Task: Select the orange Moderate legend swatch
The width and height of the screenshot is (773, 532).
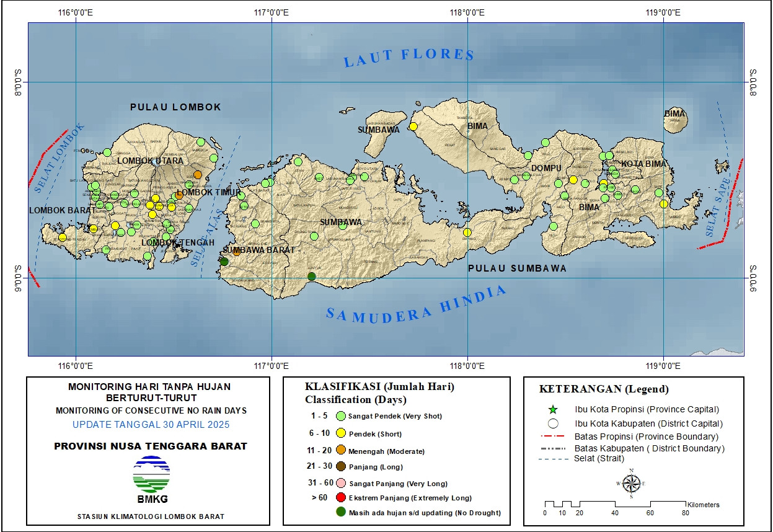Action: coord(340,451)
